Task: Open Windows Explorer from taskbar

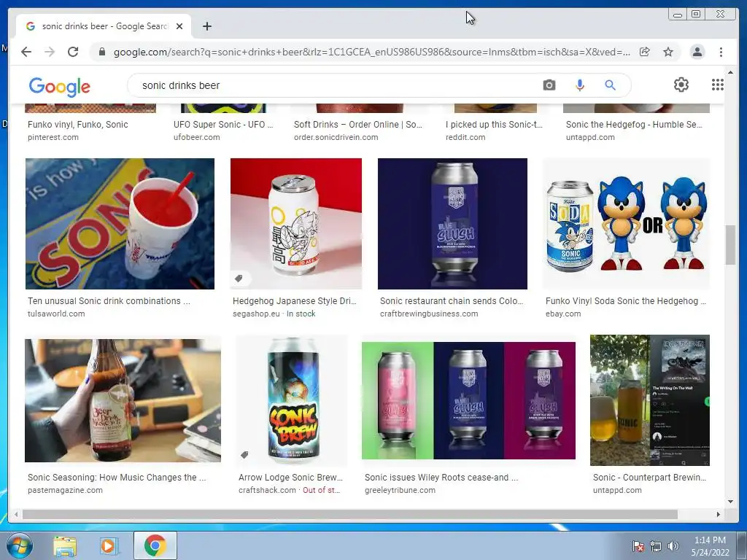Action: [x=65, y=545]
